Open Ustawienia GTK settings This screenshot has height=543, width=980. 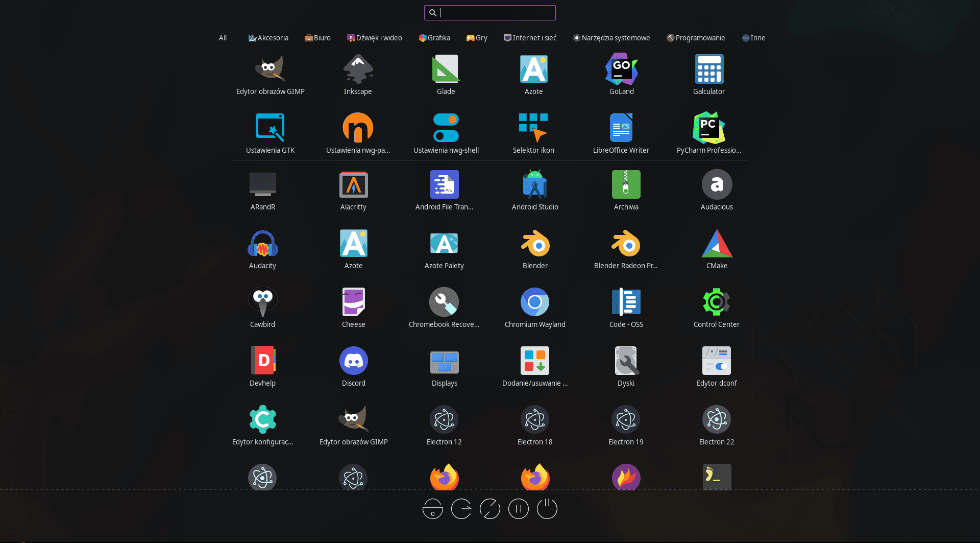click(x=270, y=133)
